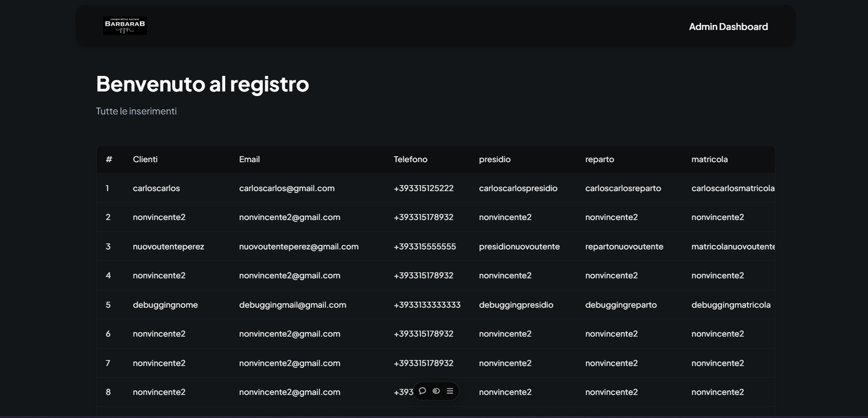Click the Email column header
Screen dimensions: 868x418
[x=250, y=159]
